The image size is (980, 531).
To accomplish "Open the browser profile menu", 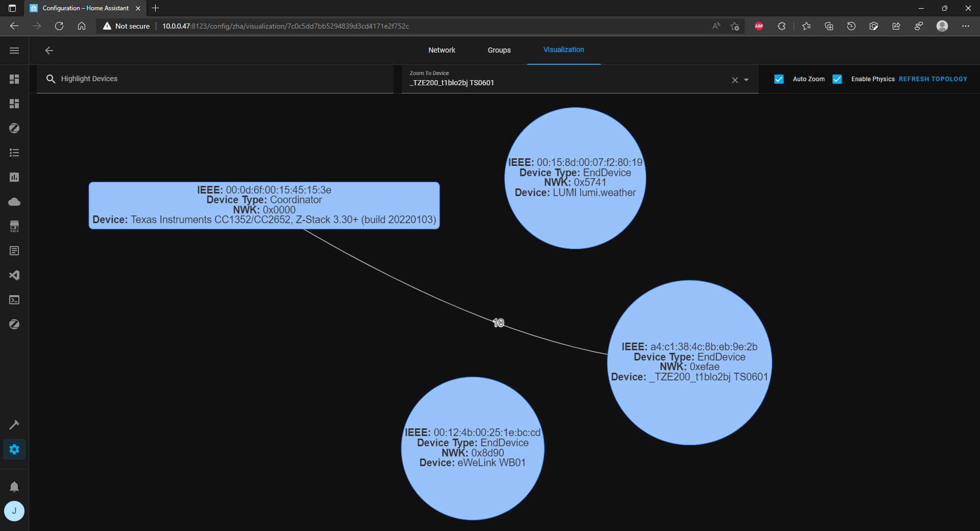I will tap(942, 26).
